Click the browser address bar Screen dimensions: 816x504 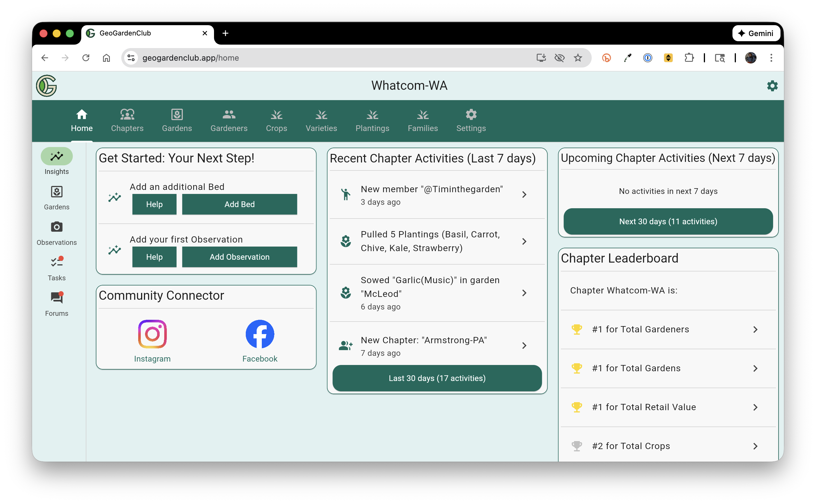coord(333,58)
